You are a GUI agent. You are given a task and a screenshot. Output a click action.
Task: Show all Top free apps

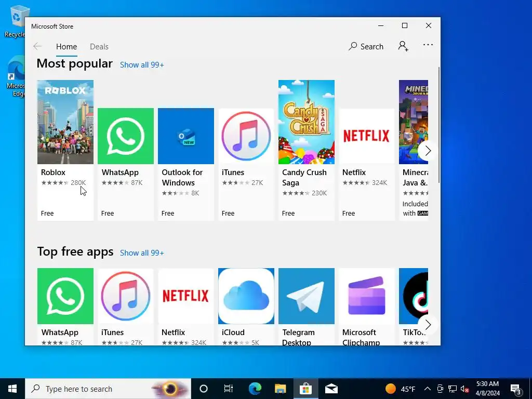[142, 253]
